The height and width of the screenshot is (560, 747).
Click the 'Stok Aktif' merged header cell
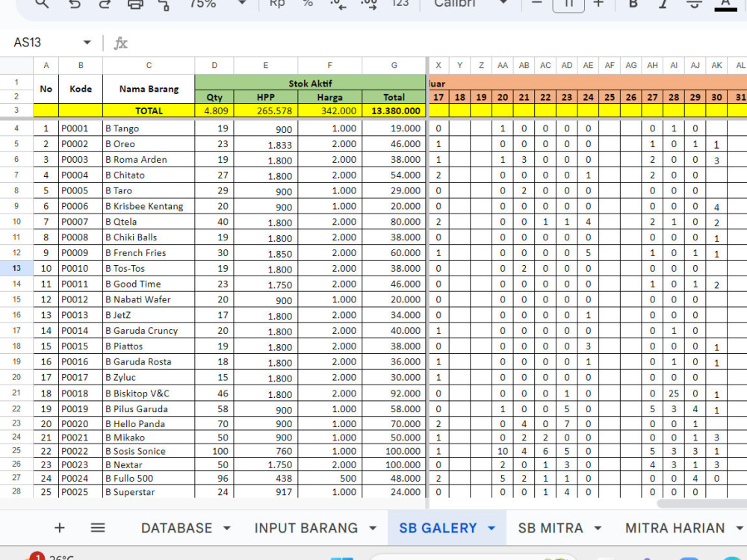pyautogui.click(x=310, y=83)
